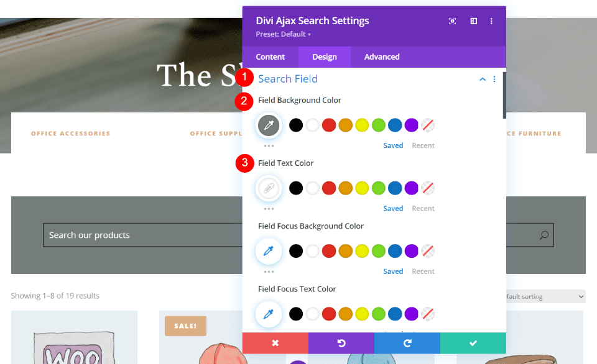The image size is (597, 364).
Task: Click the snap-to-sidebar layout icon in header
Action: coord(473,21)
